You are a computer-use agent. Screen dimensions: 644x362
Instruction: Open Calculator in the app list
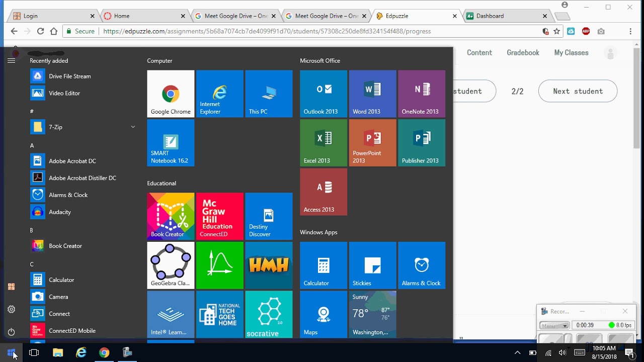tap(83, 280)
